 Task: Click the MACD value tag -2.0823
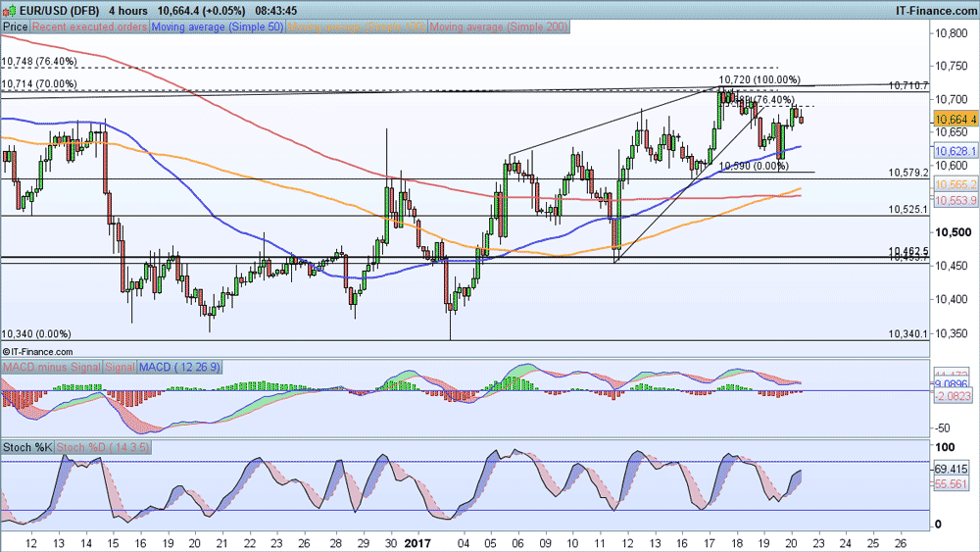[x=953, y=396]
